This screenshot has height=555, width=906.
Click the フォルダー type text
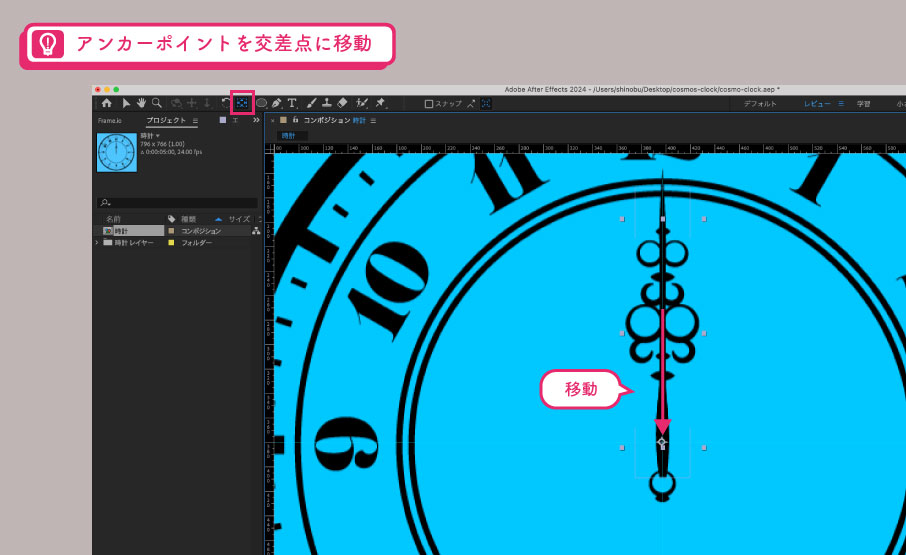pos(196,243)
